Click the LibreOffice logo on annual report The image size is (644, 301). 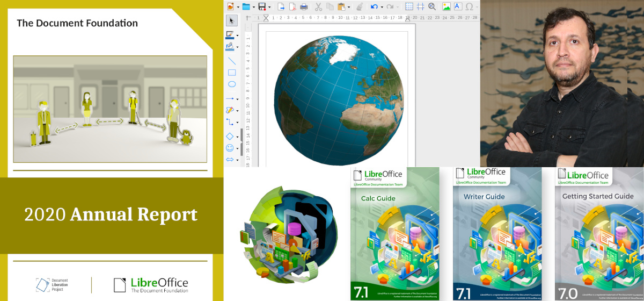pyautogui.click(x=151, y=285)
